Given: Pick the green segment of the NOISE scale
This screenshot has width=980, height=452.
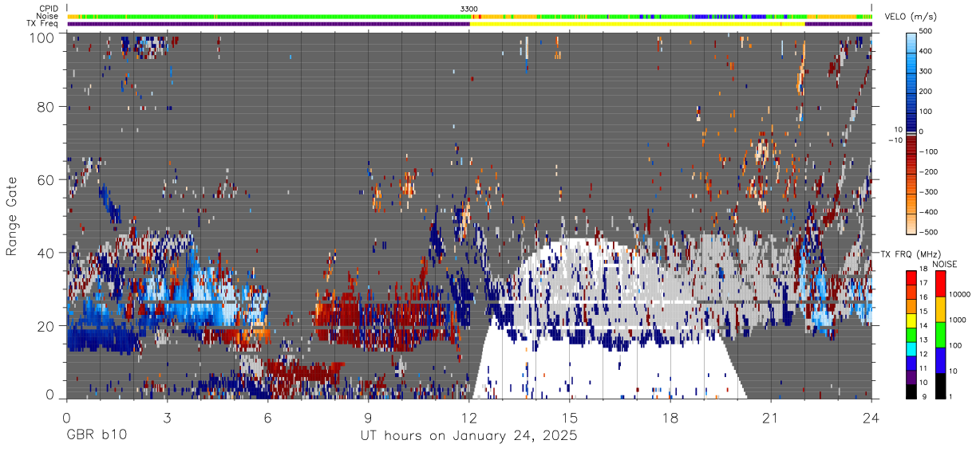Looking at the screenshot, I should (x=939, y=333).
